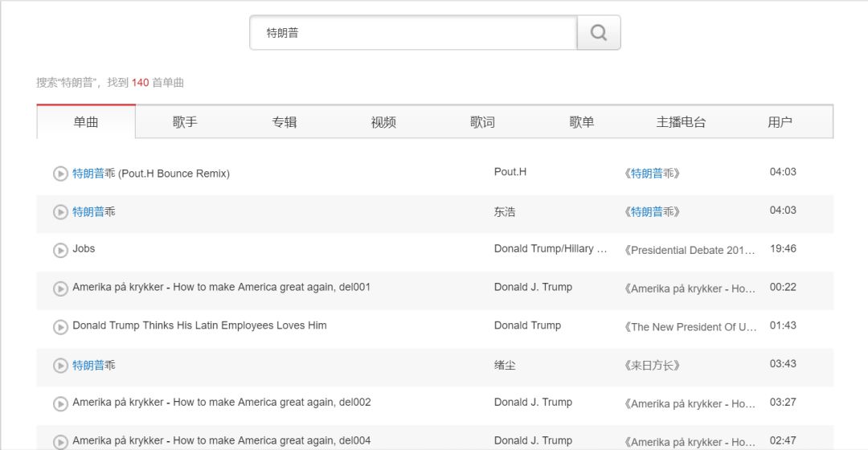
Task: Click duration 00:22 on del001 row
Action: coord(783,287)
